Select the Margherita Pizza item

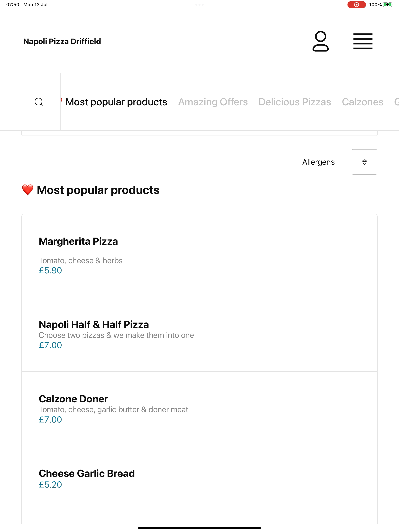(x=199, y=256)
